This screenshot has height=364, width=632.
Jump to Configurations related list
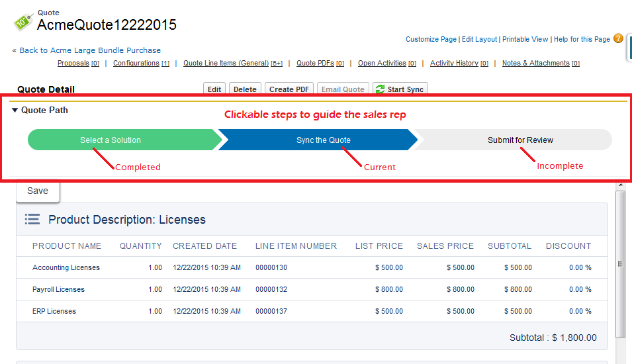click(141, 63)
